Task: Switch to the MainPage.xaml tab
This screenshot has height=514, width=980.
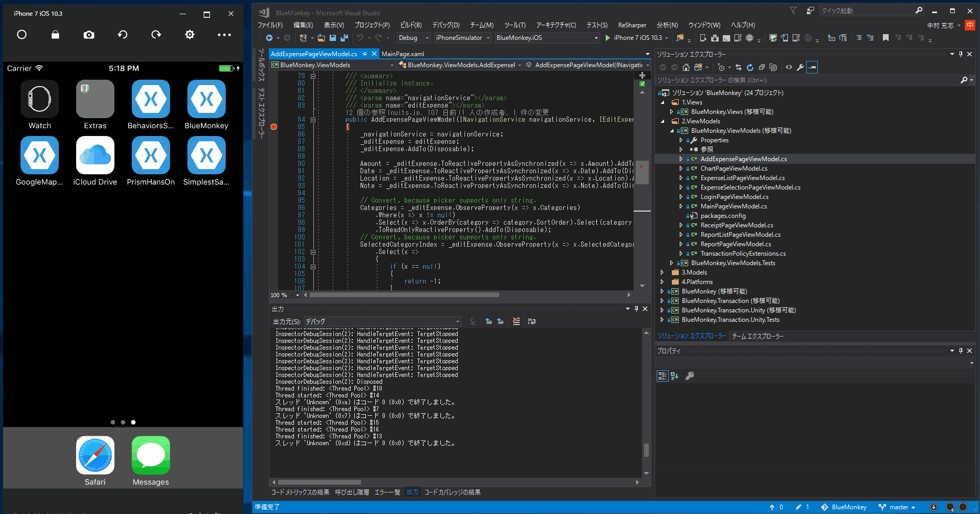Action: point(403,54)
